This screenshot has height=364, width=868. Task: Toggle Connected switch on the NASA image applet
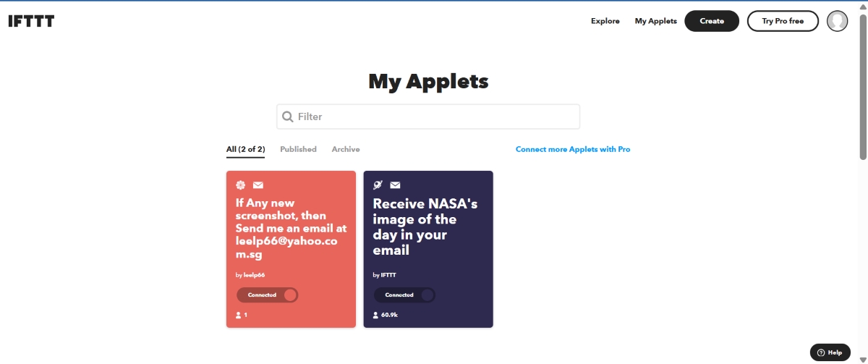tap(404, 295)
